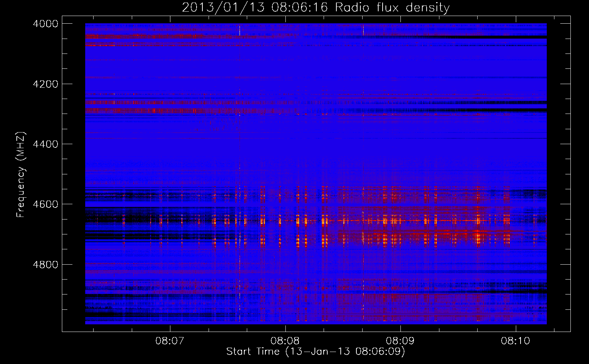
Task: Click the 4200 frequency axis label
Action: tap(46, 84)
